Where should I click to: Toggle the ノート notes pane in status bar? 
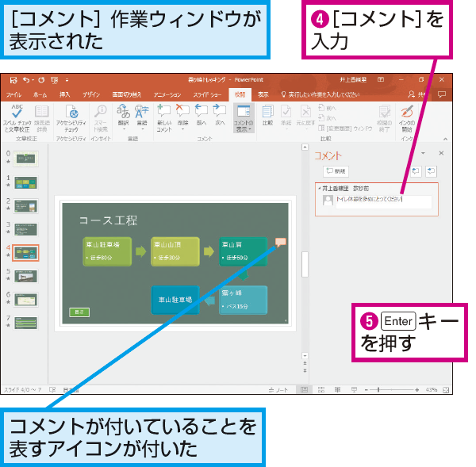pos(278,390)
